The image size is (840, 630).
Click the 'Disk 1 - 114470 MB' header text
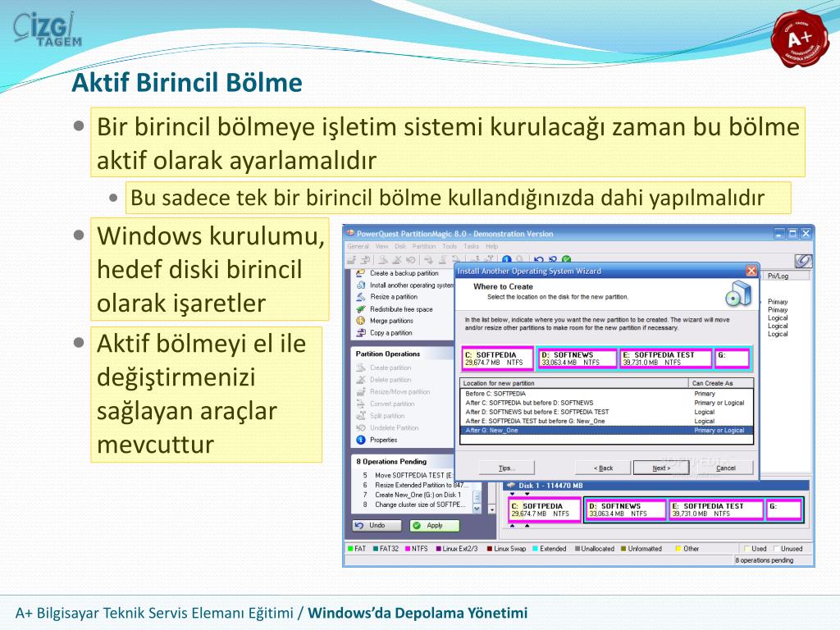coord(550,486)
